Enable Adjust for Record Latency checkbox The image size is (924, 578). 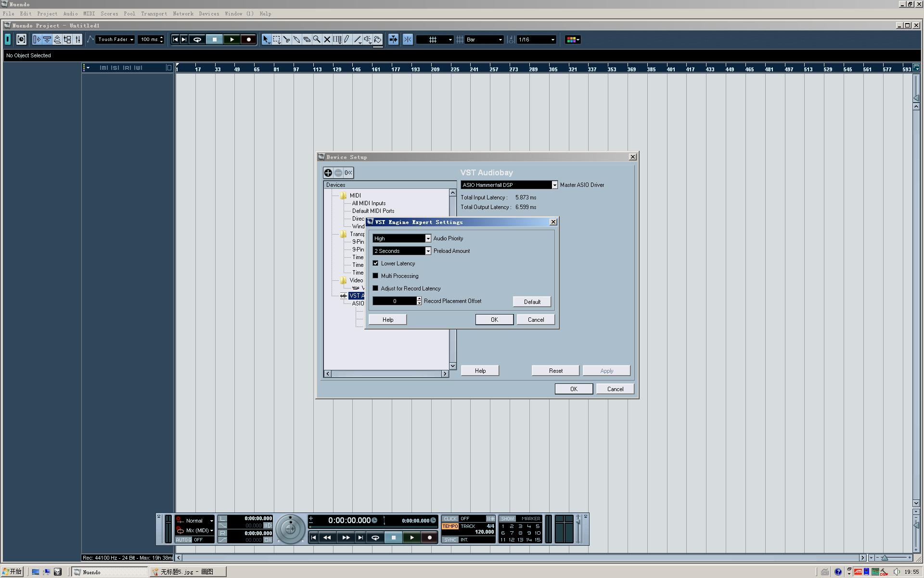pos(376,289)
